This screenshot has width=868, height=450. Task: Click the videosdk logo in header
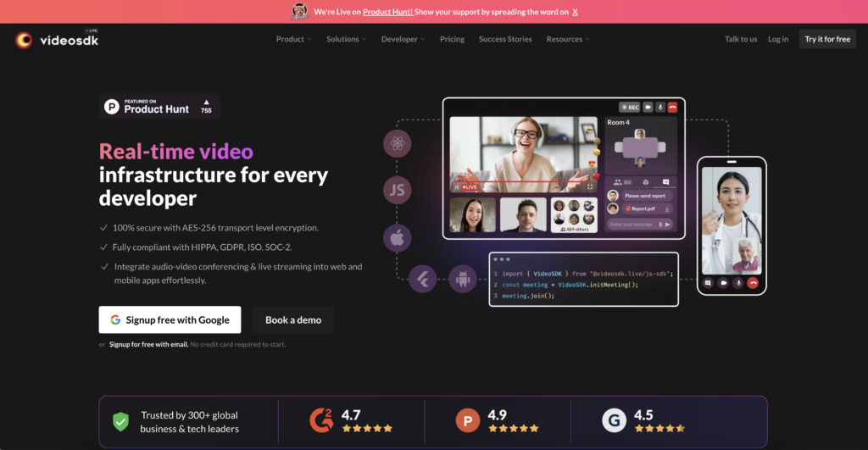(x=58, y=39)
